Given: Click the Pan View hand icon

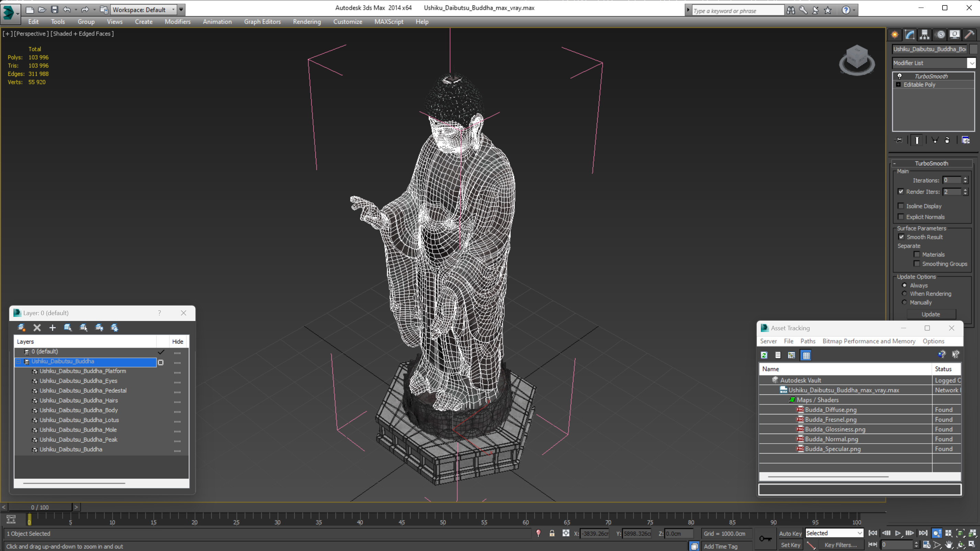Looking at the screenshot, I should (x=948, y=545).
